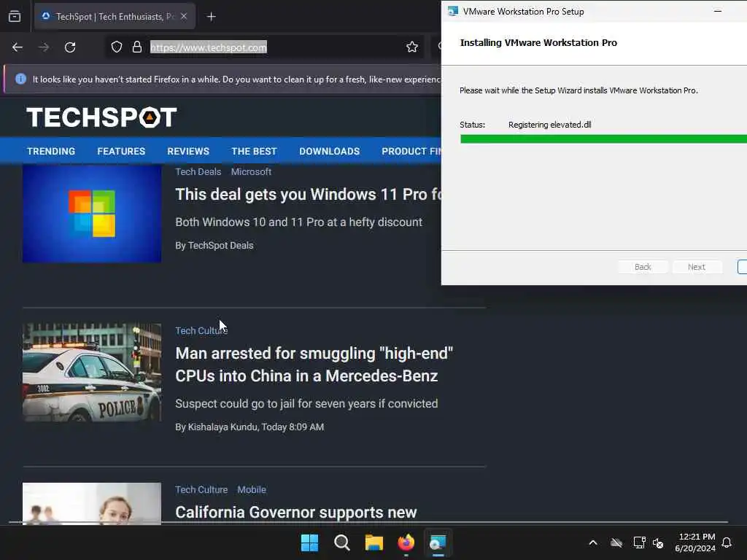Image resolution: width=747 pixels, height=560 pixels.
Task: Minimize the VMware Workstation Pro Setup window
Action: click(718, 11)
